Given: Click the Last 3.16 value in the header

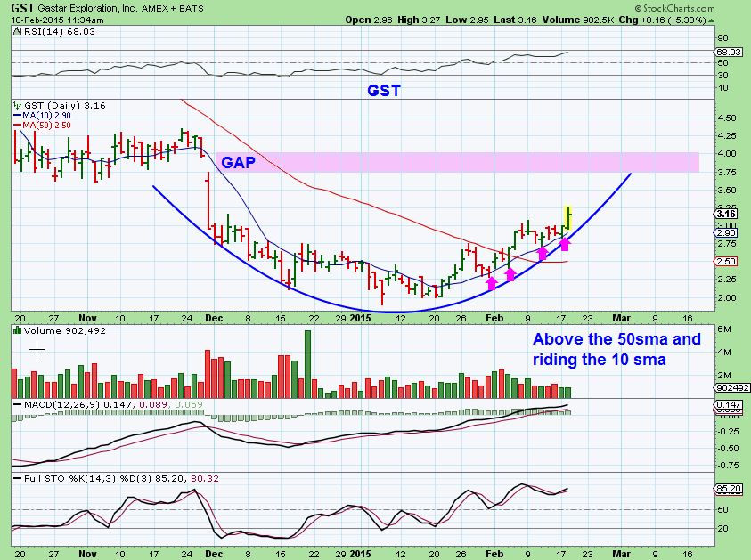Looking at the screenshot, I should [x=516, y=20].
